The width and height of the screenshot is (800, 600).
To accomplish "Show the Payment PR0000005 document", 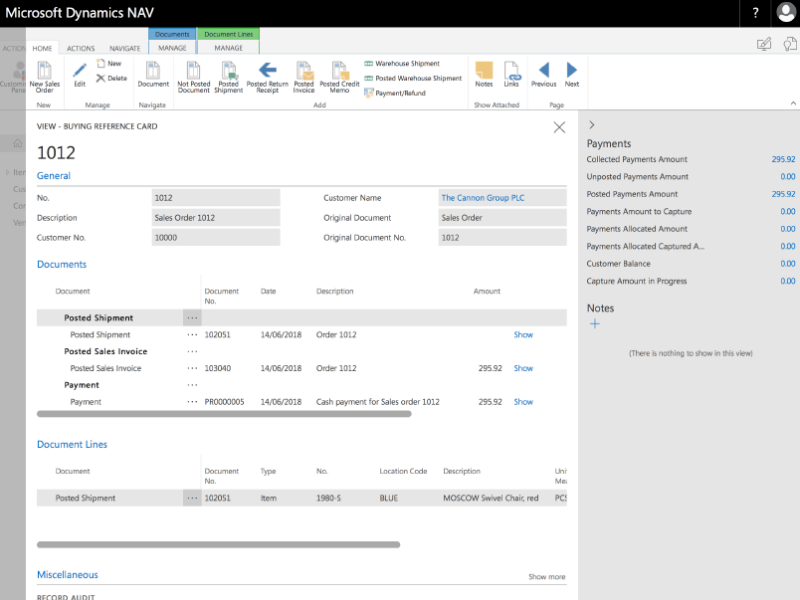I will [523, 402].
